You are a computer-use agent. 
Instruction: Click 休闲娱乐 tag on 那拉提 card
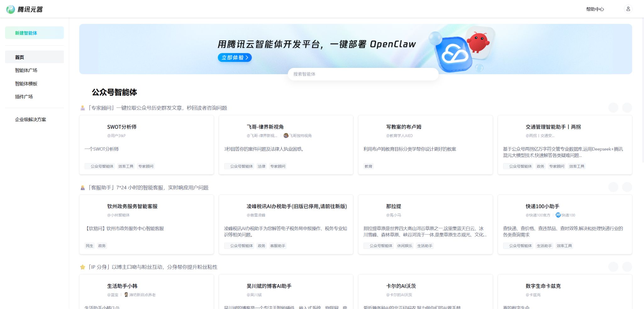(x=405, y=246)
